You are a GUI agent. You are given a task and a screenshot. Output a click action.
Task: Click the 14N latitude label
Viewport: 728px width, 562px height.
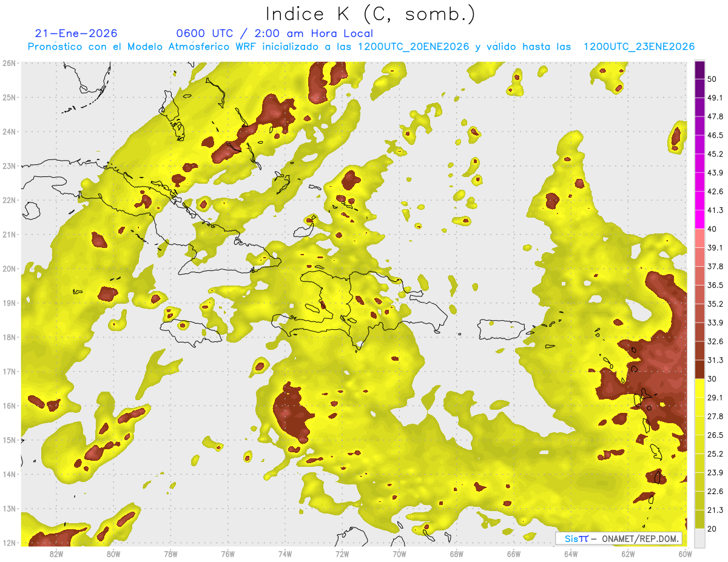click(x=9, y=474)
